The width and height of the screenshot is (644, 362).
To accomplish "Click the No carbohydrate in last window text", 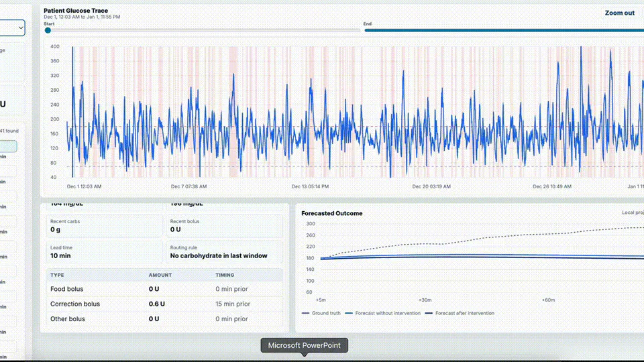I will (219, 255).
